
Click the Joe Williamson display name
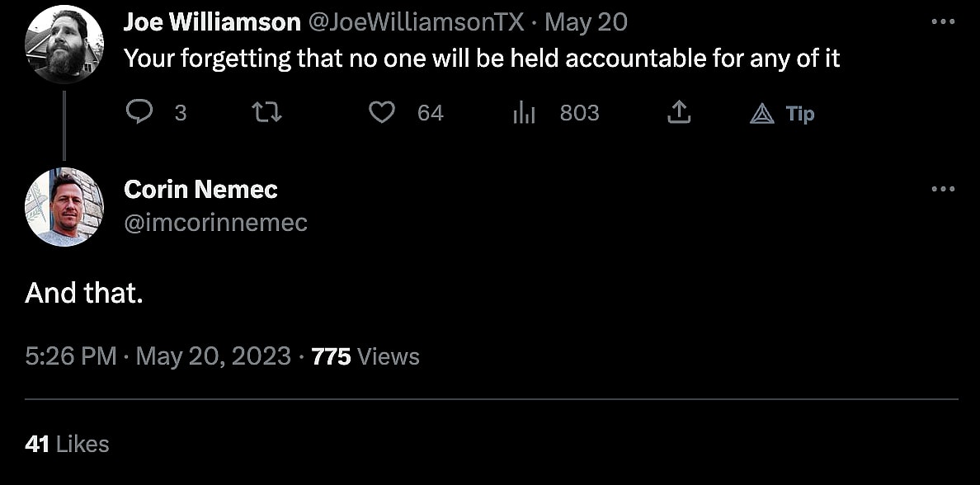211,22
